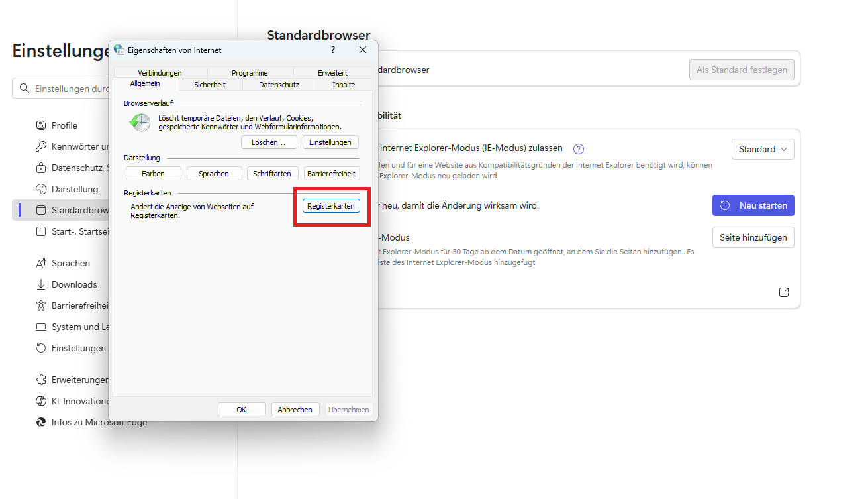Click the Erweiterungen puzzle icon
This screenshot has width=868, height=499.
click(x=40, y=380)
